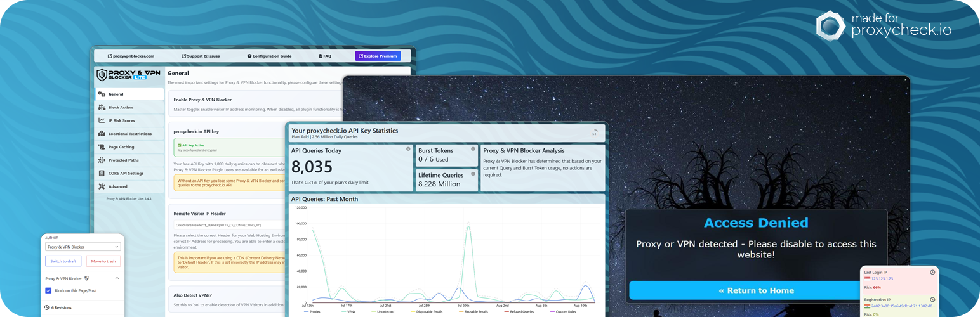This screenshot has width=980, height=317.
Task: Open the Locational Restrictions tab
Action: click(x=129, y=134)
